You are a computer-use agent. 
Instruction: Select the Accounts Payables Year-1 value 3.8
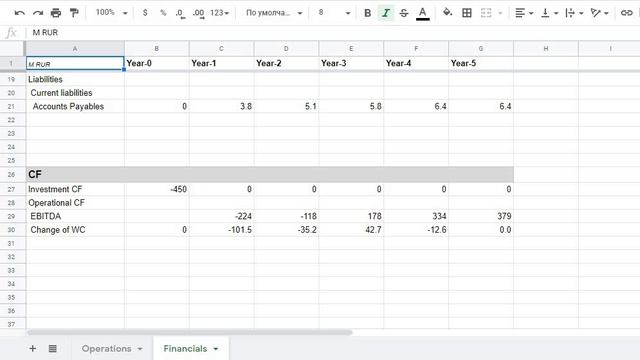[x=222, y=107]
